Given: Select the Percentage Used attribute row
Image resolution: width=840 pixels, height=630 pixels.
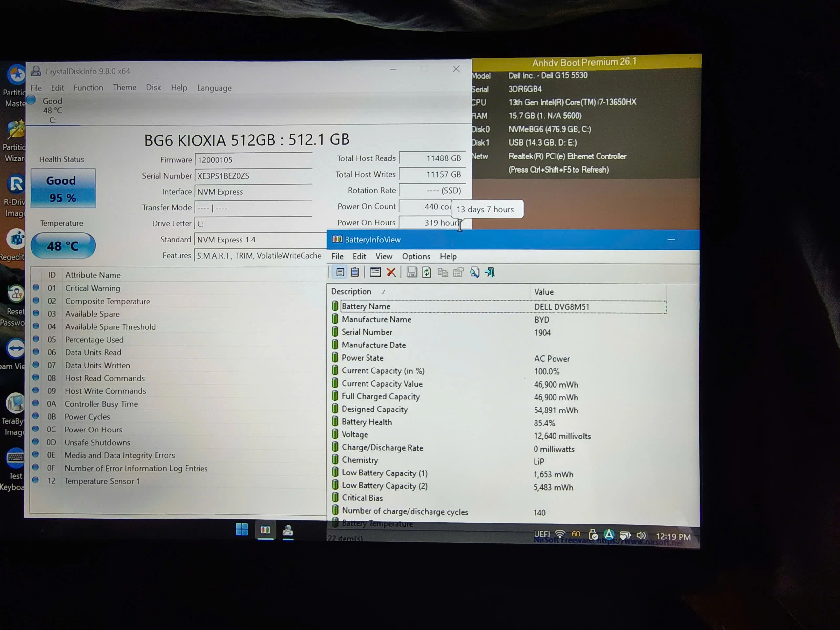Looking at the screenshot, I should [x=178, y=340].
